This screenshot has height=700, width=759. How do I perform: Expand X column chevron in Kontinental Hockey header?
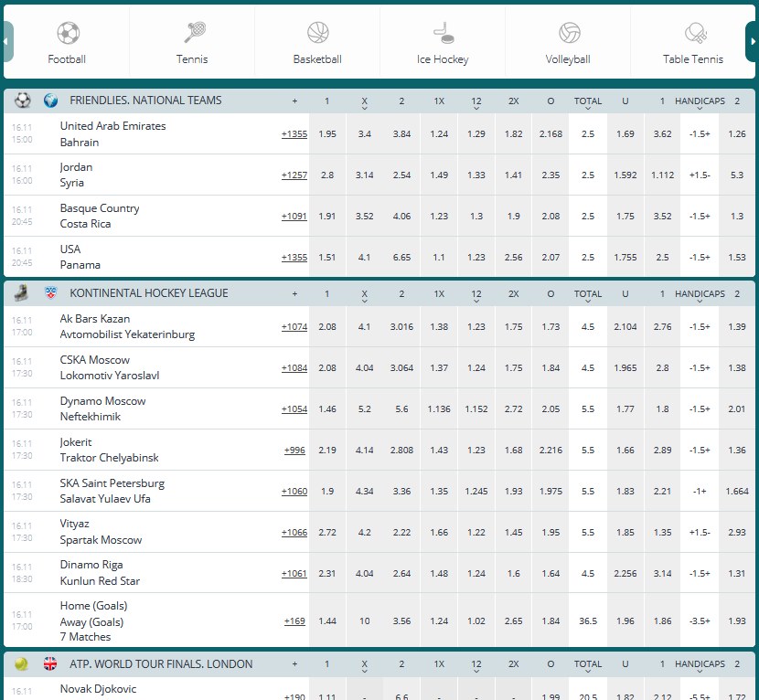(x=365, y=301)
